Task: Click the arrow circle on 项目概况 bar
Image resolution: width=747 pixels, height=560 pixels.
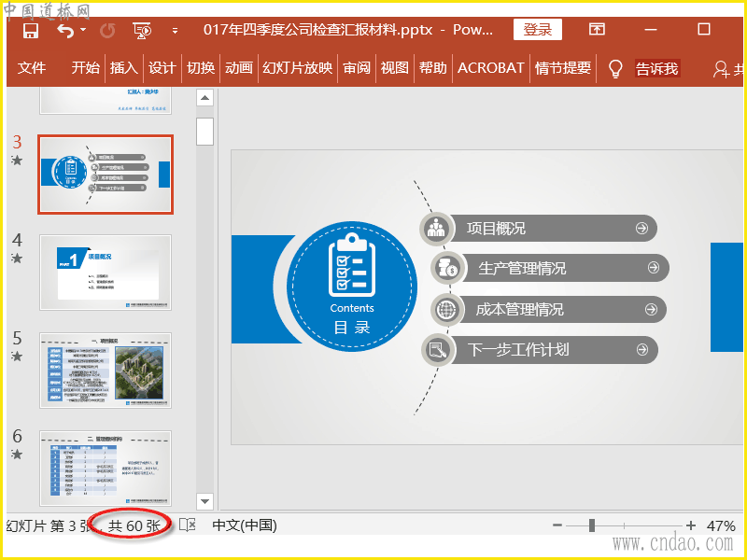Action: [x=641, y=228]
